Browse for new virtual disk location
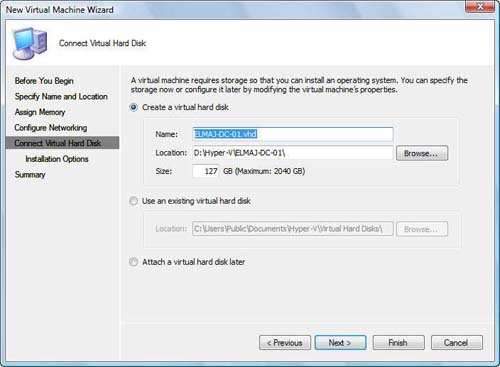 pos(422,153)
